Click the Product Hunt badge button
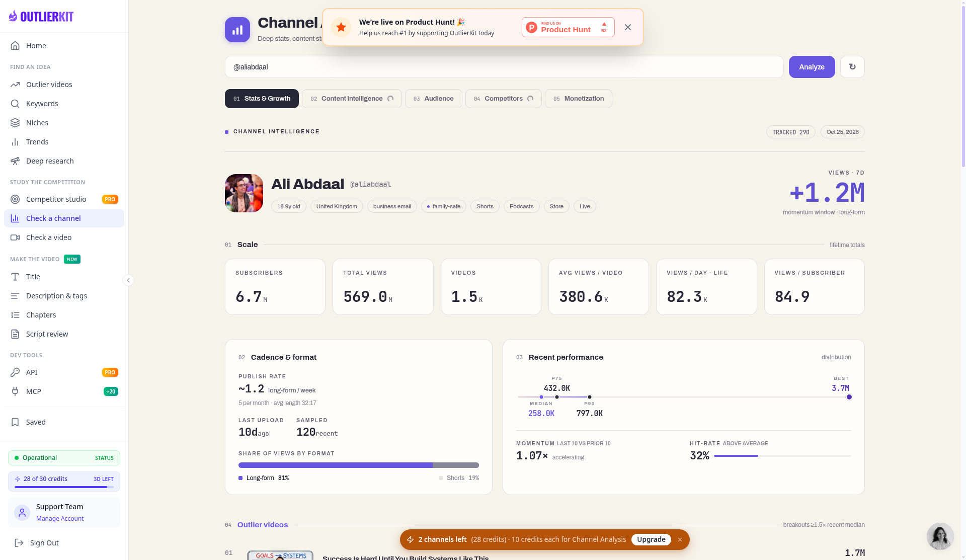 [x=568, y=27]
